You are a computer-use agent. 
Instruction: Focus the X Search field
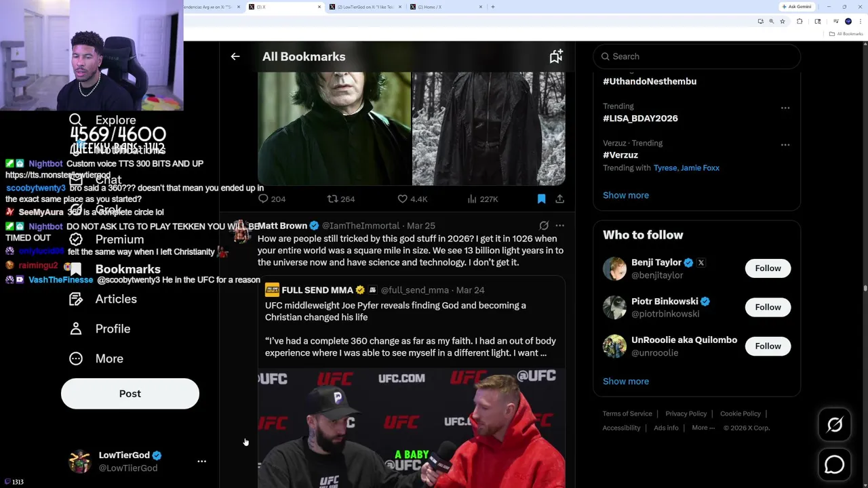point(696,56)
